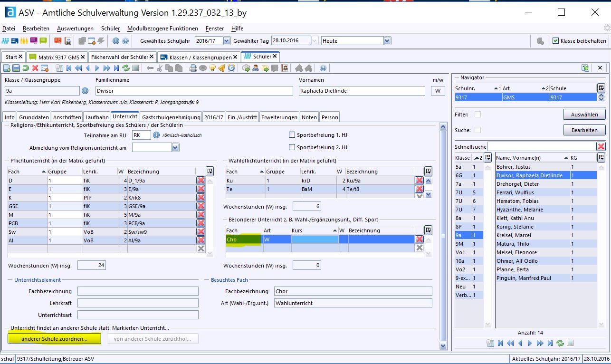This screenshot has height=364, width=611.
Task: Remove subject D with its red X icon
Action: 201,180
